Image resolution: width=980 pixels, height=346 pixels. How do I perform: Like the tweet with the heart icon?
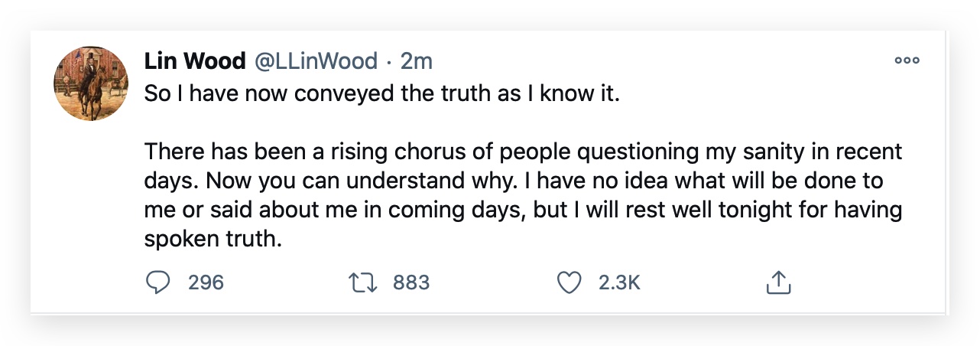(569, 283)
